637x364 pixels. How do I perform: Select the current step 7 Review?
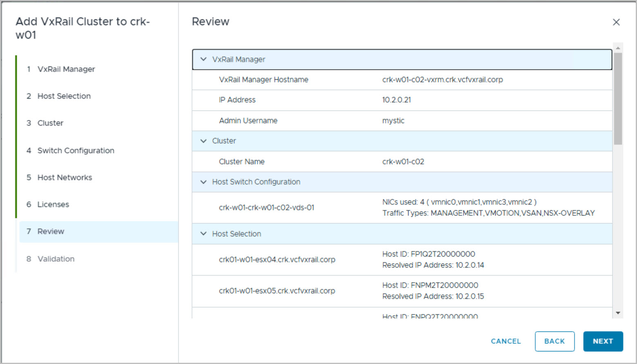coord(51,231)
